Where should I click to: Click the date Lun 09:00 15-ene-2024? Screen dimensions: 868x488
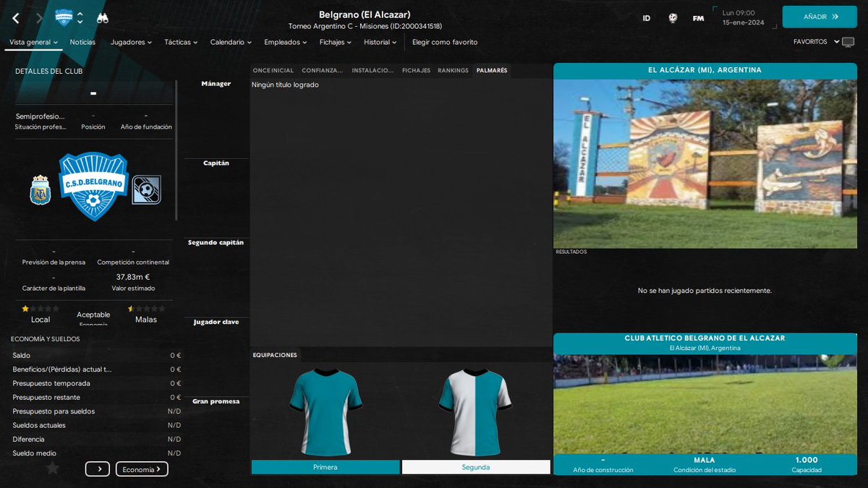click(743, 17)
